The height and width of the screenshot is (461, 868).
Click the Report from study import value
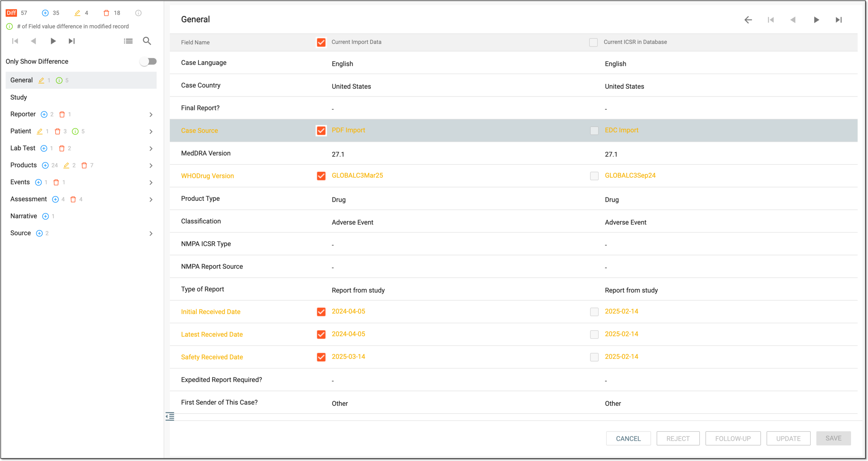point(358,290)
